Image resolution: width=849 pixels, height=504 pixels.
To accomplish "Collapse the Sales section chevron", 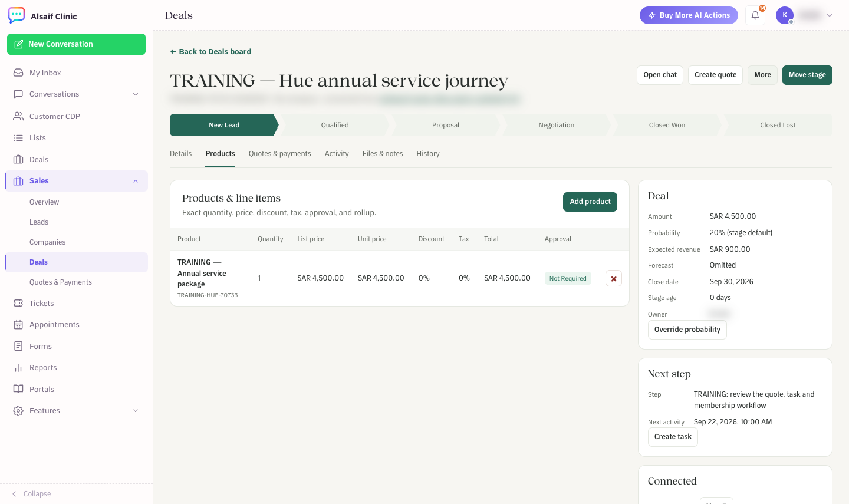I will pyautogui.click(x=136, y=181).
